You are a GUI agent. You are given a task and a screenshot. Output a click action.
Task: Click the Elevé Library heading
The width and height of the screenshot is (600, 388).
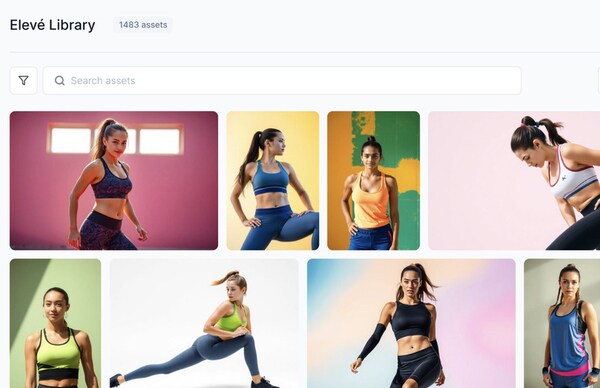coord(52,25)
